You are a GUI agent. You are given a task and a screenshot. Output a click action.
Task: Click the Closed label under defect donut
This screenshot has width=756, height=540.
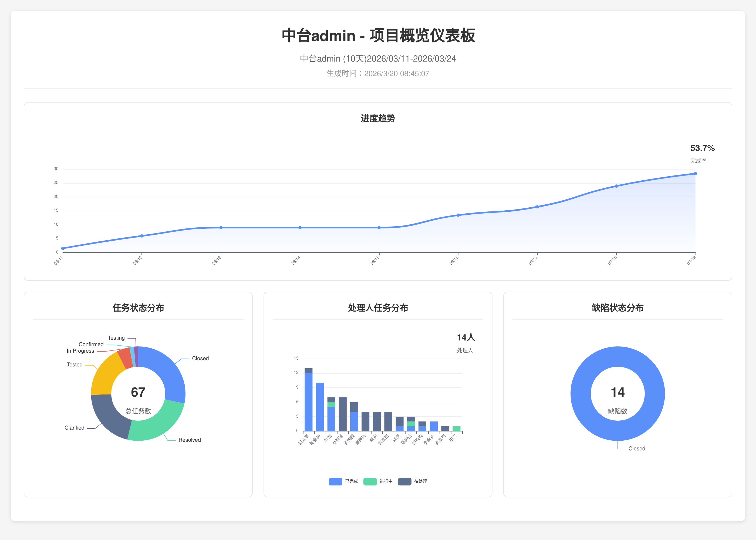pos(636,448)
